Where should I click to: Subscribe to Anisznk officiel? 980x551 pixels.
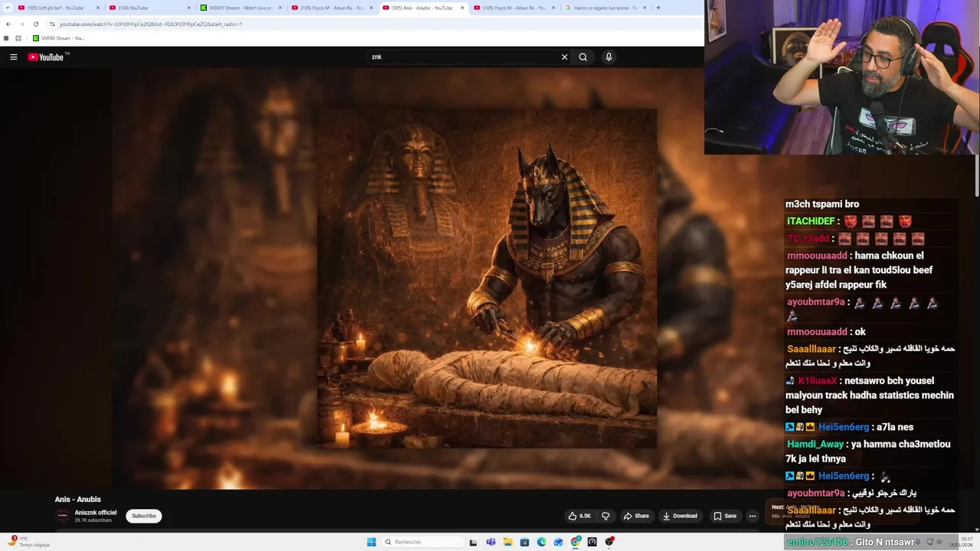[x=144, y=516]
